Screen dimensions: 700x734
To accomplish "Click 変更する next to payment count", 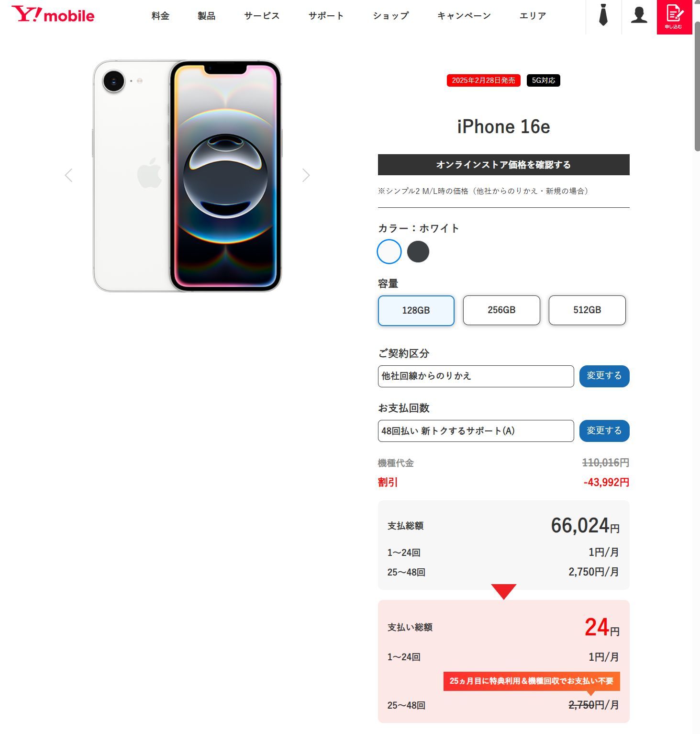I will pos(604,431).
